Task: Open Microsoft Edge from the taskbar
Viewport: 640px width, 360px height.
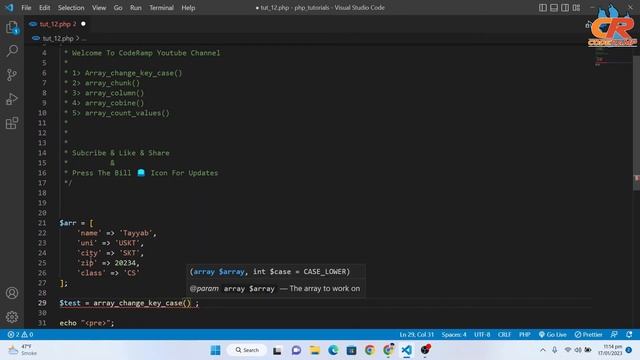Action: (333, 350)
